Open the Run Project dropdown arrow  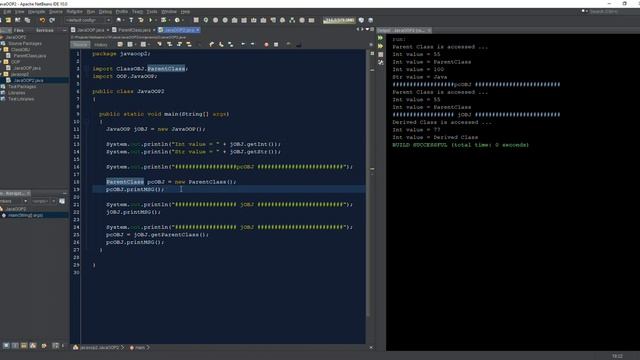click(x=156, y=20)
